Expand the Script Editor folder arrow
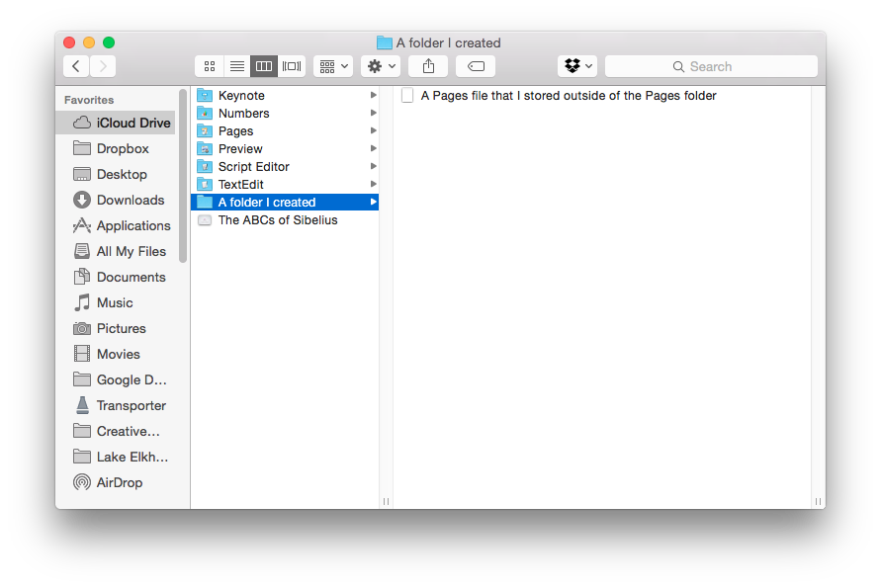The height and width of the screenshot is (588, 881). 373,166
